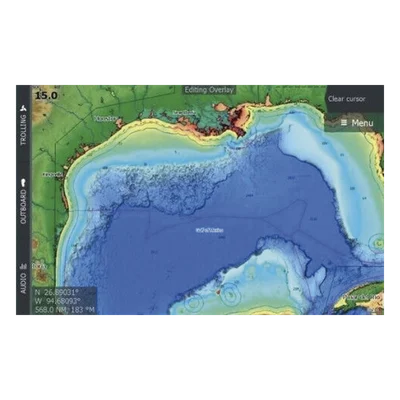Image resolution: width=400 pixels, height=400 pixels.
Task: Tap the Gulf of Mexico label
Action: pyautogui.click(x=210, y=230)
